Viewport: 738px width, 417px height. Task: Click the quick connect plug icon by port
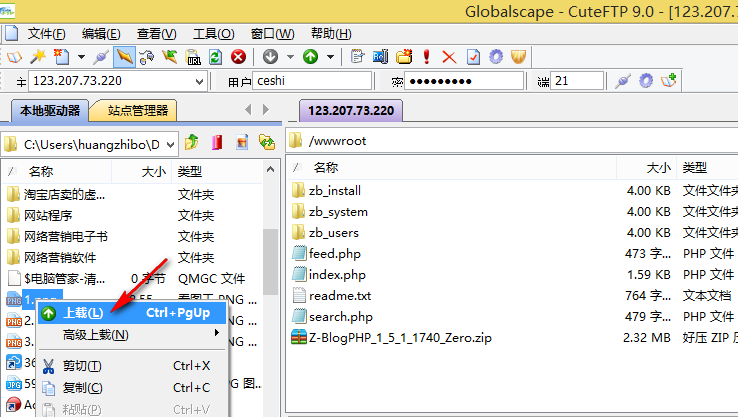click(622, 81)
